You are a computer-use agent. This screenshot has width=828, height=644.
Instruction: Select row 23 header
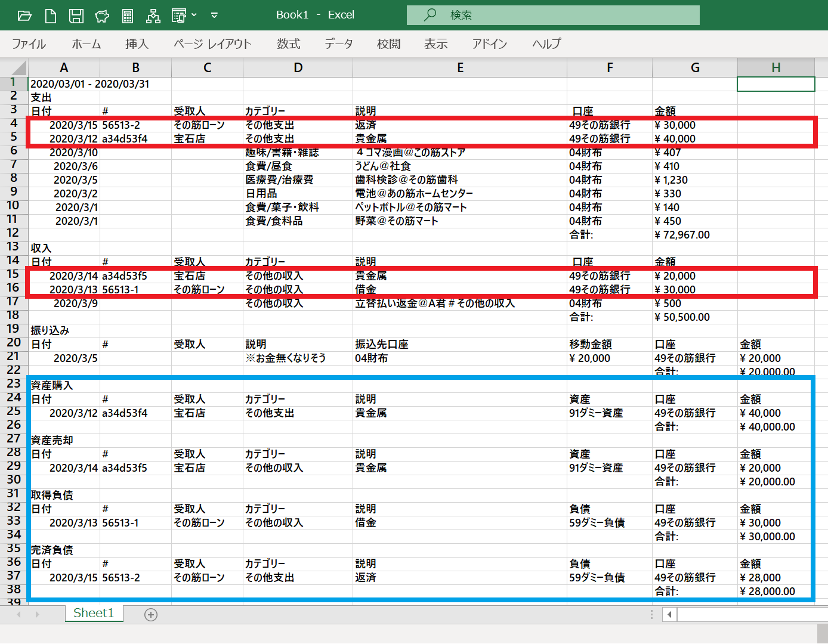[13, 384]
